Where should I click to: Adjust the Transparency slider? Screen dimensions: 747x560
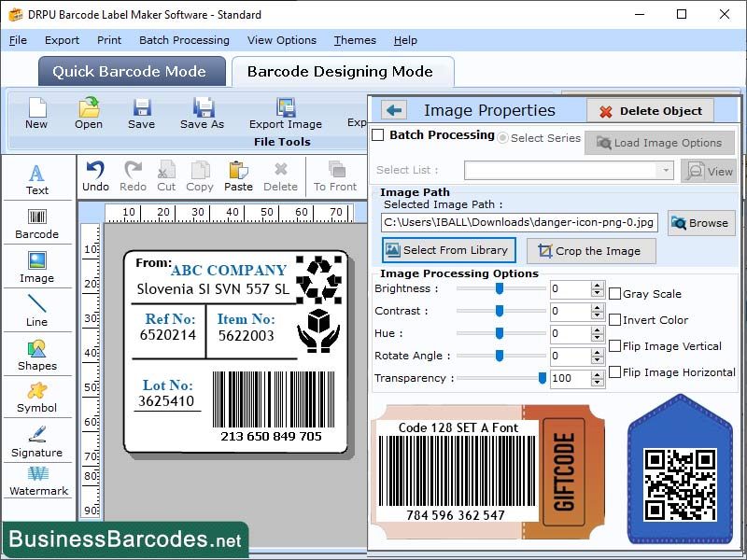click(x=543, y=378)
